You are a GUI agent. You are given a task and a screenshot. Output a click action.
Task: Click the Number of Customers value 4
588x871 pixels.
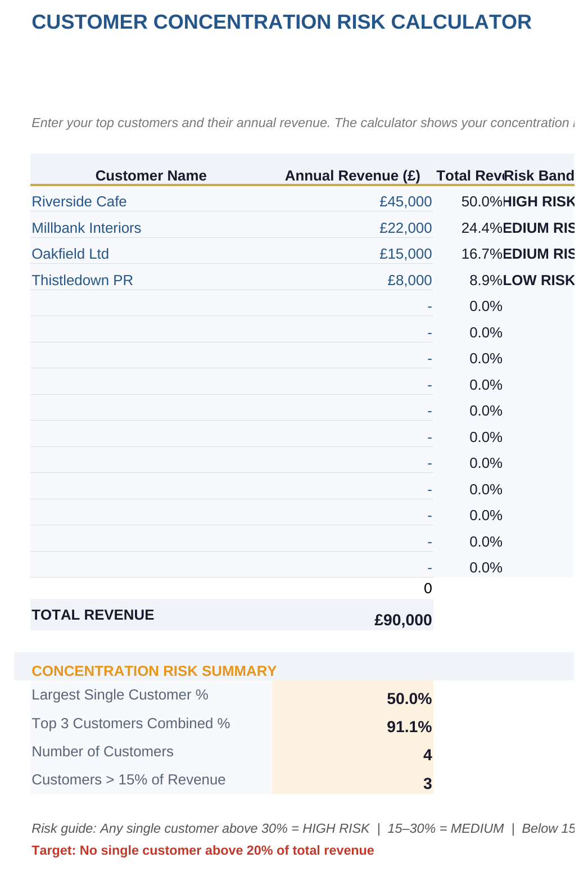(352, 755)
